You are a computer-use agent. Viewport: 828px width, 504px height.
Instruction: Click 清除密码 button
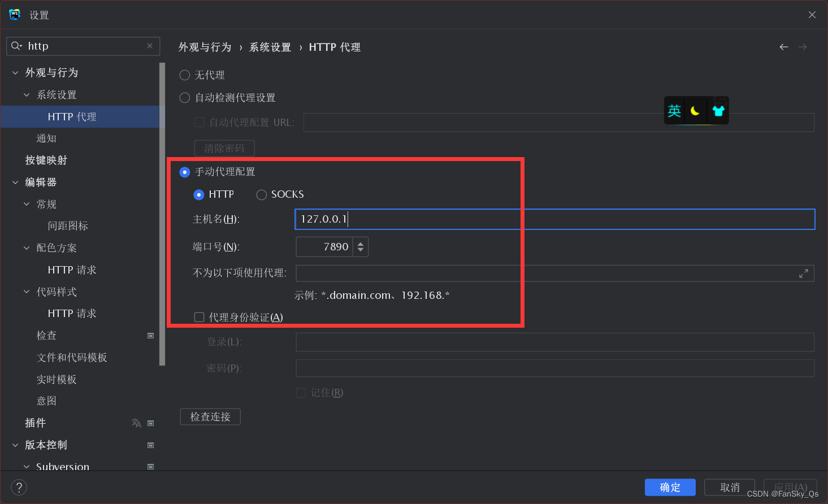pyautogui.click(x=224, y=149)
